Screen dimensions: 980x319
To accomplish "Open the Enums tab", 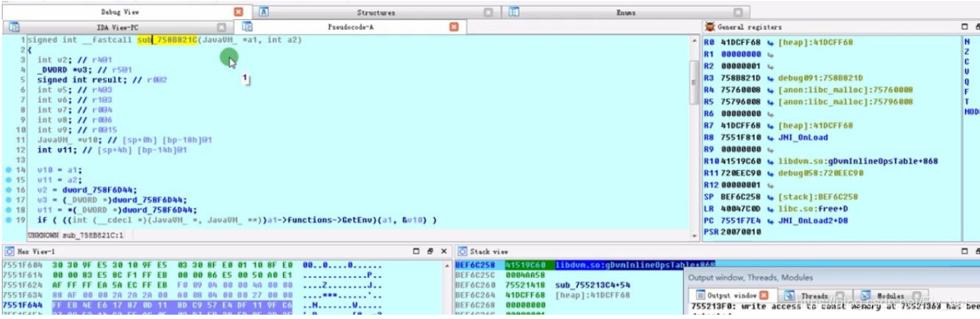I will (x=626, y=12).
